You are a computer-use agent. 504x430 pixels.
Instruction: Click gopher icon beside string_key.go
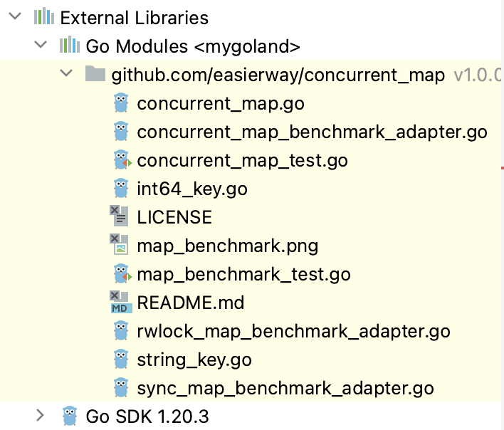point(121,359)
